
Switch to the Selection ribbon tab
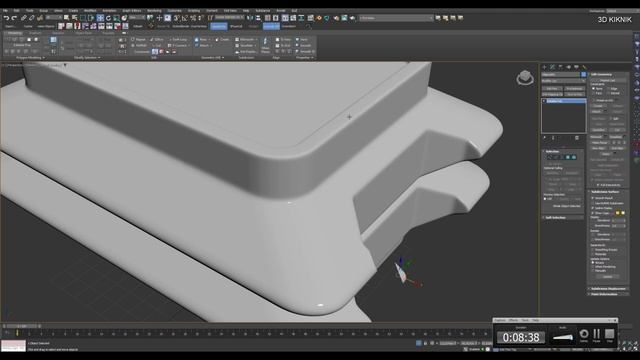[x=58, y=33]
